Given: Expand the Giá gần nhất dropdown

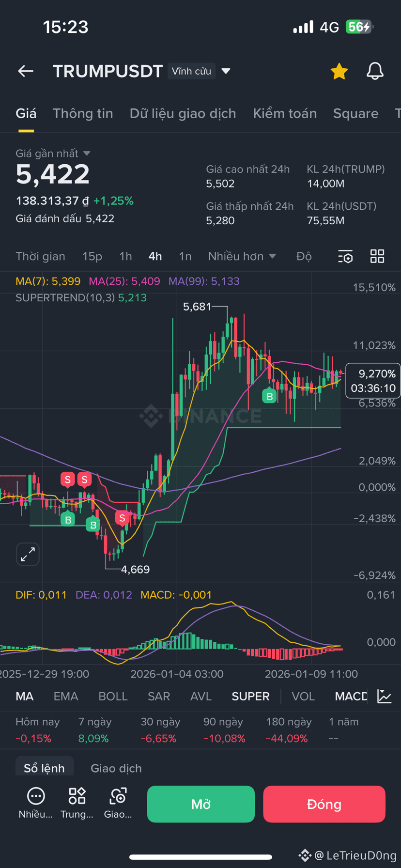Looking at the screenshot, I should click(x=53, y=154).
